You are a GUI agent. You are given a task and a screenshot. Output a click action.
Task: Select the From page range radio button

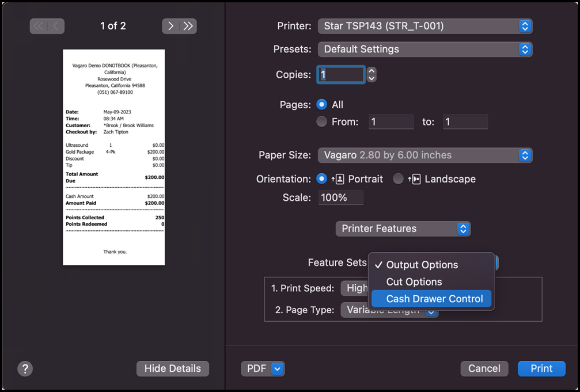point(322,121)
